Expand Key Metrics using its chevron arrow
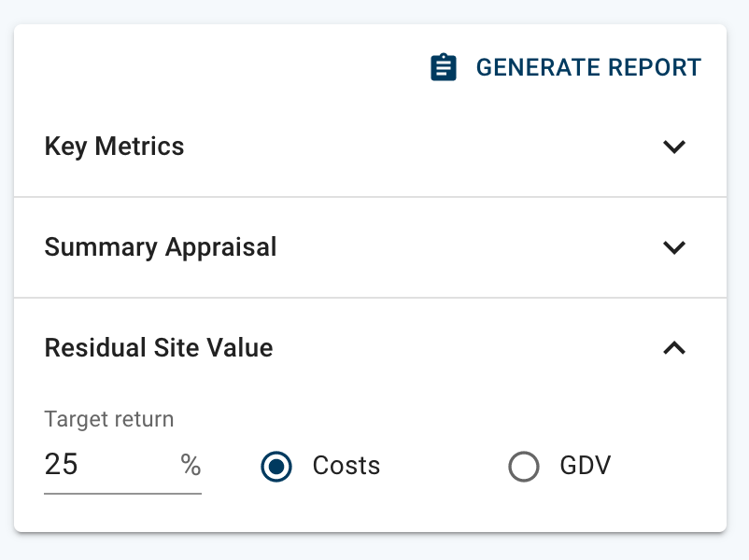This screenshot has width=749, height=560. [674, 147]
